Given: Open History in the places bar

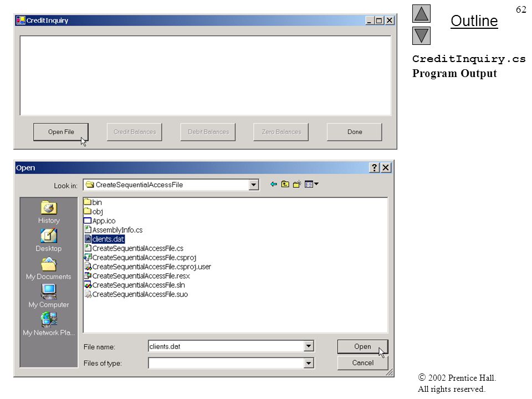Looking at the screenshot, I should tap(49, 212).
